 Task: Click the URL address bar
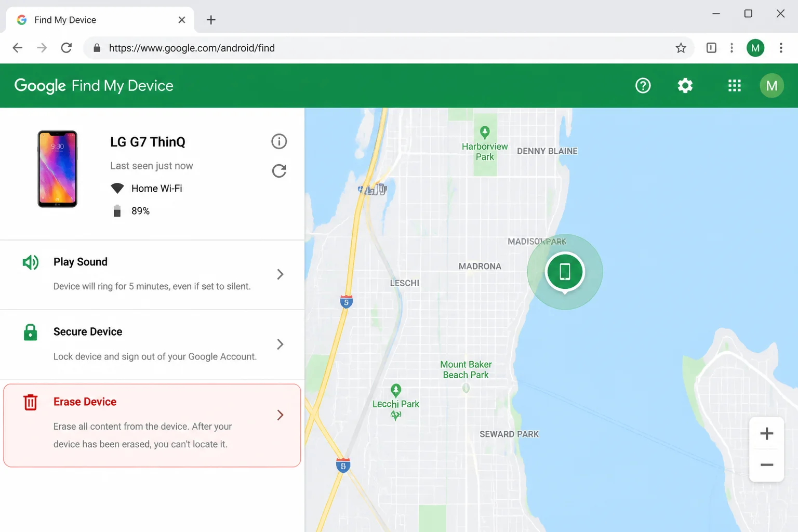pos(389,48)
